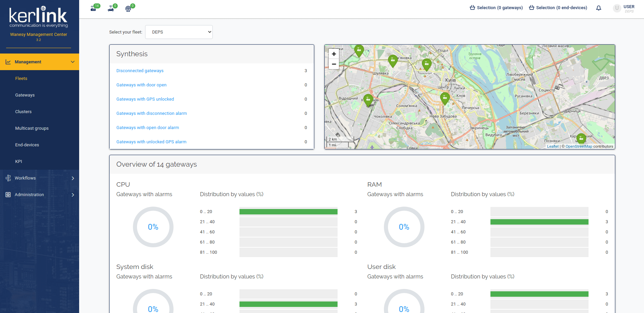The image size is (644, 313).
Task: Open Fleets in the sidebar
Action: [21, 79]
